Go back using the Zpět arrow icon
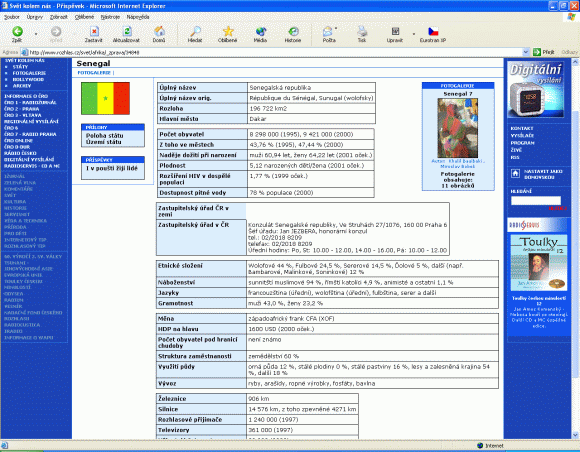Image resolution: width=580 pixels, height=452 pixels. pyautogui.click(x=17, y=32)
